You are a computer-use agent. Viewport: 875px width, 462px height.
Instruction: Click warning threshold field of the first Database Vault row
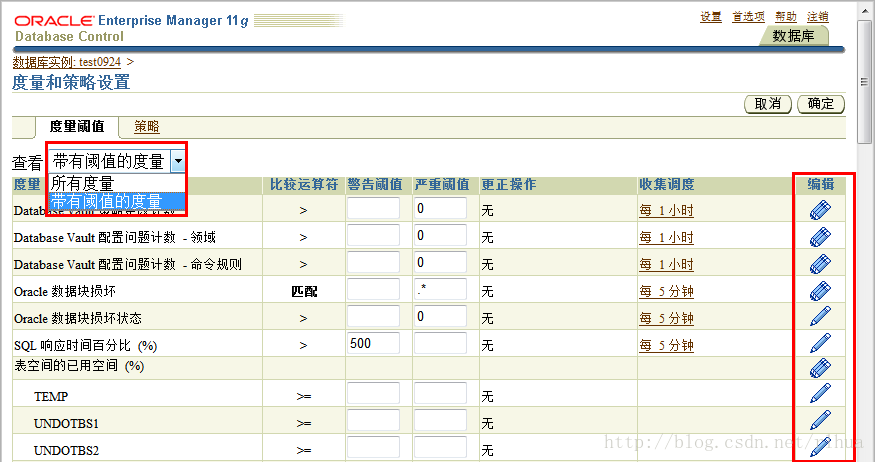[373, 208]
